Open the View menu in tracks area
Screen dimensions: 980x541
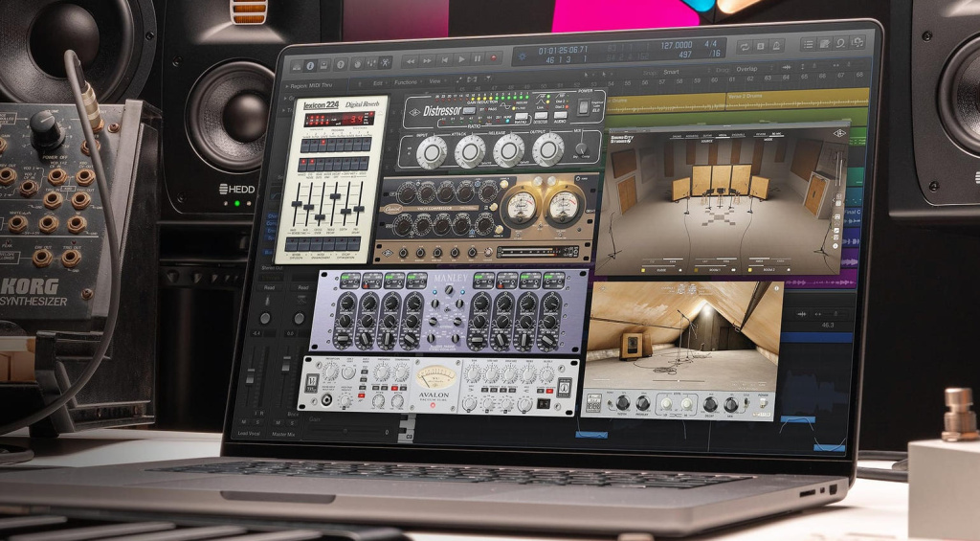point(434,80)
